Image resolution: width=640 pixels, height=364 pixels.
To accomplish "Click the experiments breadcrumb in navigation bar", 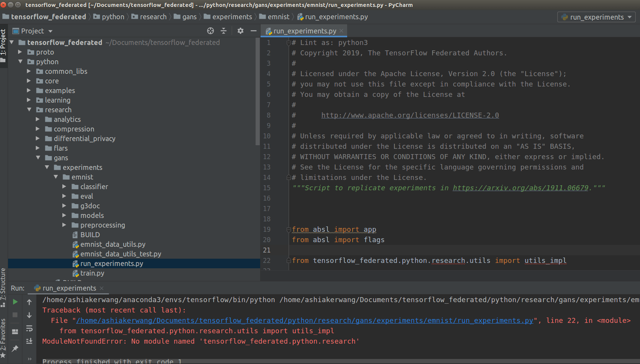I will pos(228,17).
